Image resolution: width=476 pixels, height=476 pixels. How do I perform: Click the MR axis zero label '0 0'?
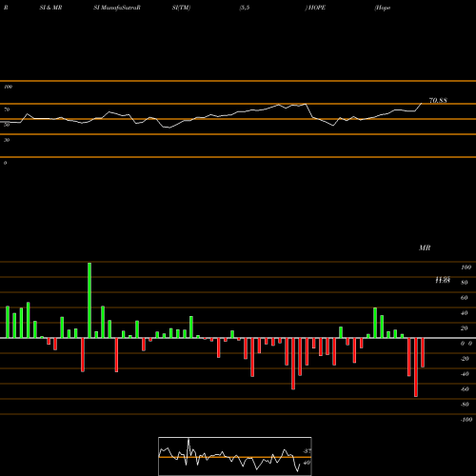466,344
